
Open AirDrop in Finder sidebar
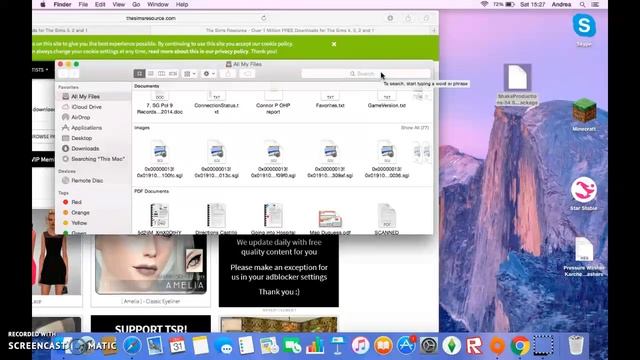[x=80, y=117]
